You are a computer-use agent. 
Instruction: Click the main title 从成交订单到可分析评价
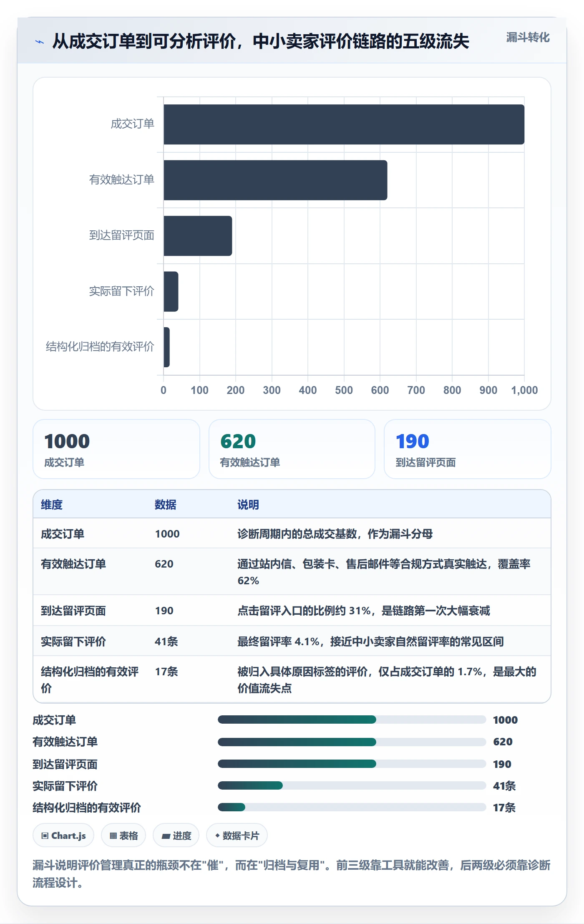[x=261, y=41]
